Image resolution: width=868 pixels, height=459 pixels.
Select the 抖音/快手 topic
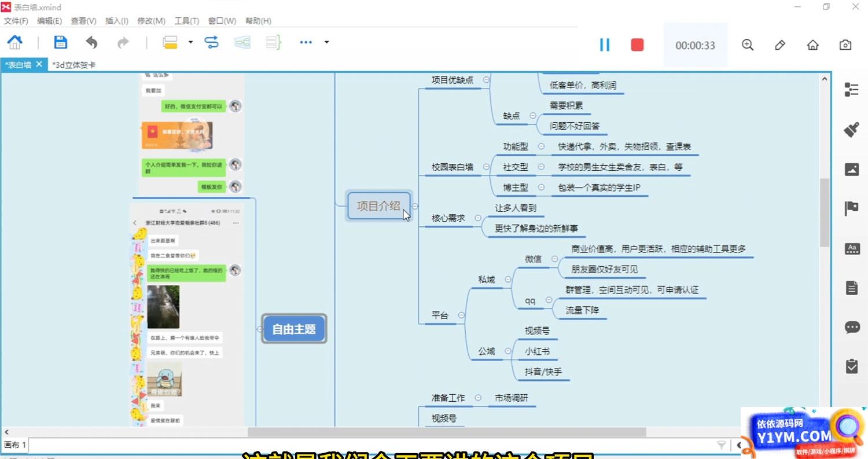[x=543, y=372]
